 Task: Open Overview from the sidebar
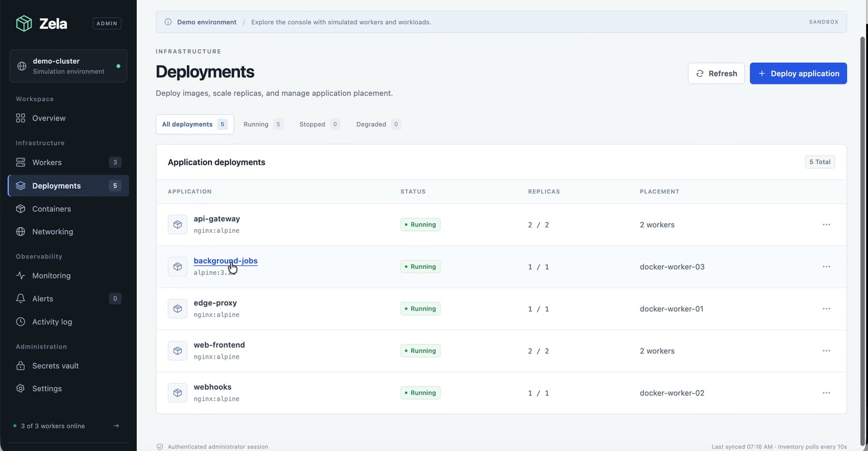click(68, 118)
